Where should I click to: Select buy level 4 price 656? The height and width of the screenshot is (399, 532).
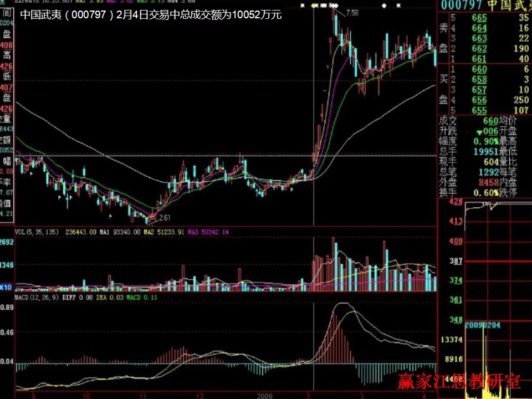click(479, 100)
